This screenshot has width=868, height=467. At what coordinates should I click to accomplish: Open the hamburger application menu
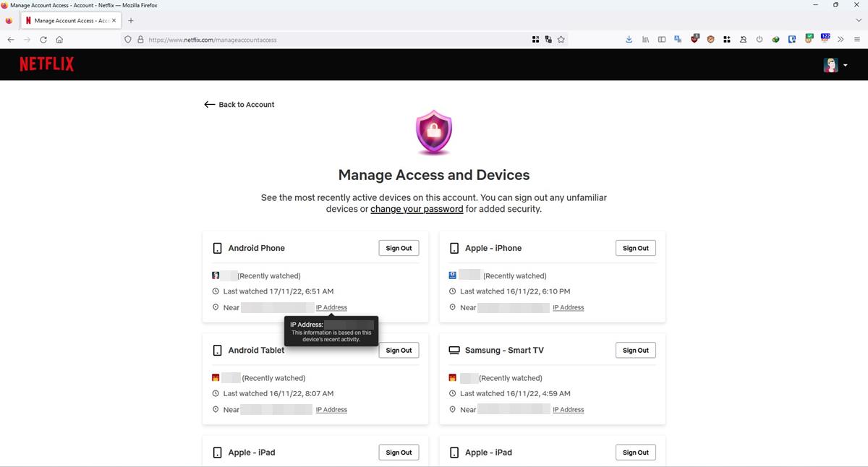tap(858, 40)
